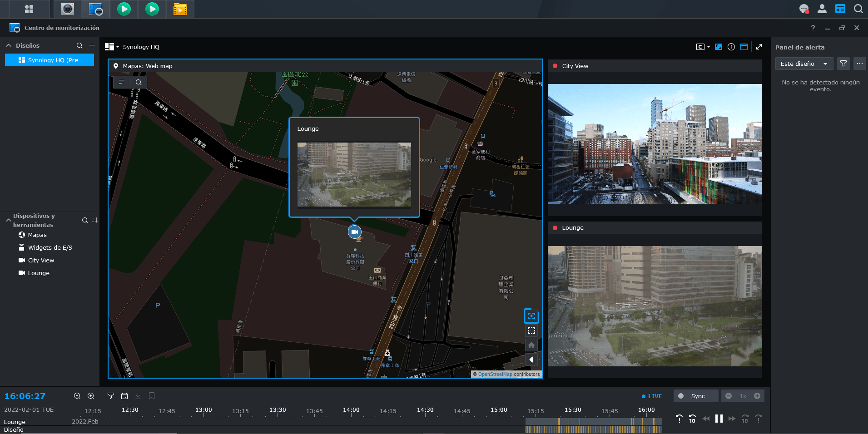Collapse the Diseños section
This screenshot has height=434, width=868.
8,45
